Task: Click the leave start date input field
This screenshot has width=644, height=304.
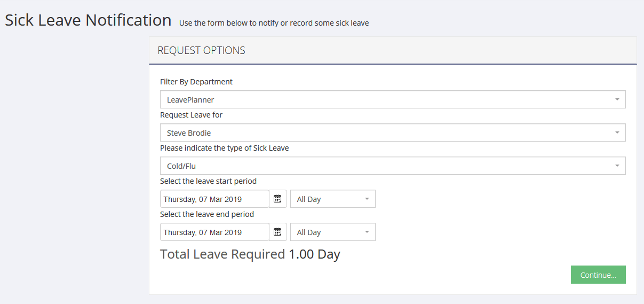Action: [x=214, y=199]
